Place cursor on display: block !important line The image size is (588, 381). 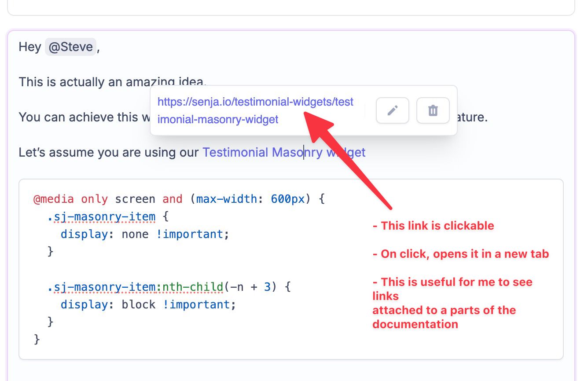pos(148,304)
